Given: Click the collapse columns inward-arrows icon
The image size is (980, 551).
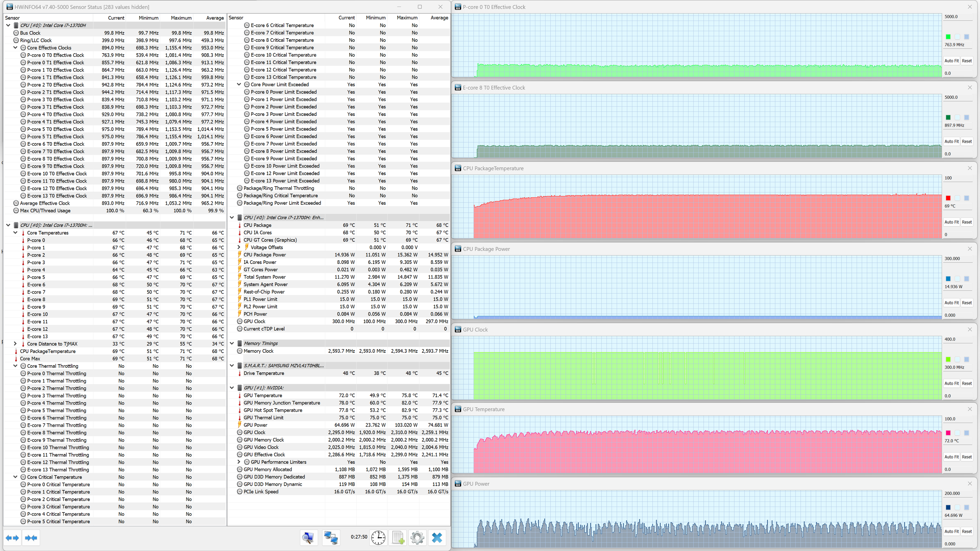Looking at the screenshot, I should click(31, 538).
